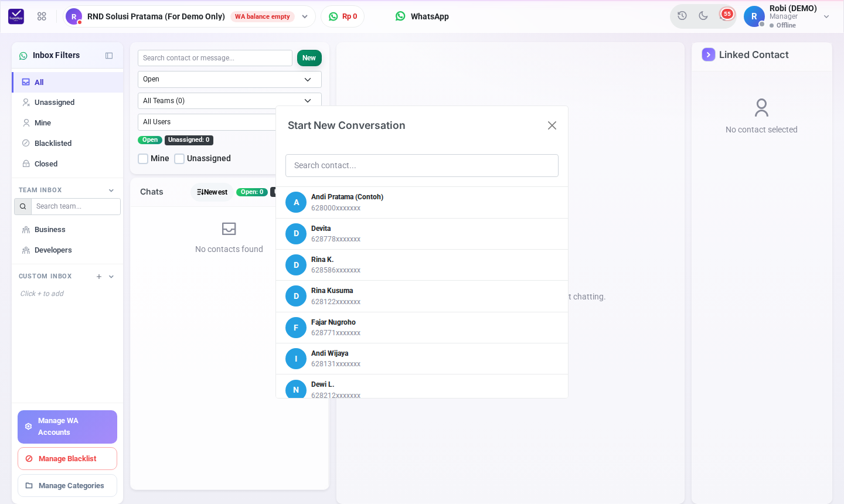844x504 pixels.
Task: Click the avatar beside Andi Wijaya
Action: 296,359
